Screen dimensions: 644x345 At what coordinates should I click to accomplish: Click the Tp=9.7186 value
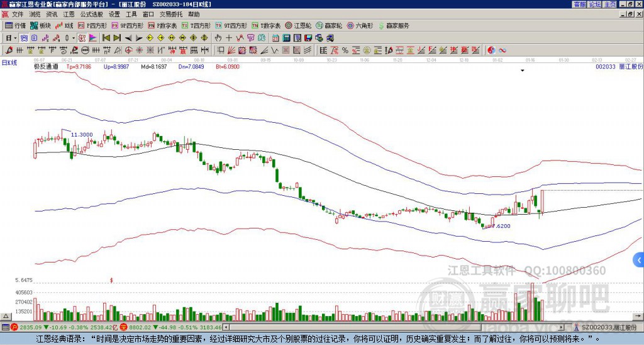point(80,66)
